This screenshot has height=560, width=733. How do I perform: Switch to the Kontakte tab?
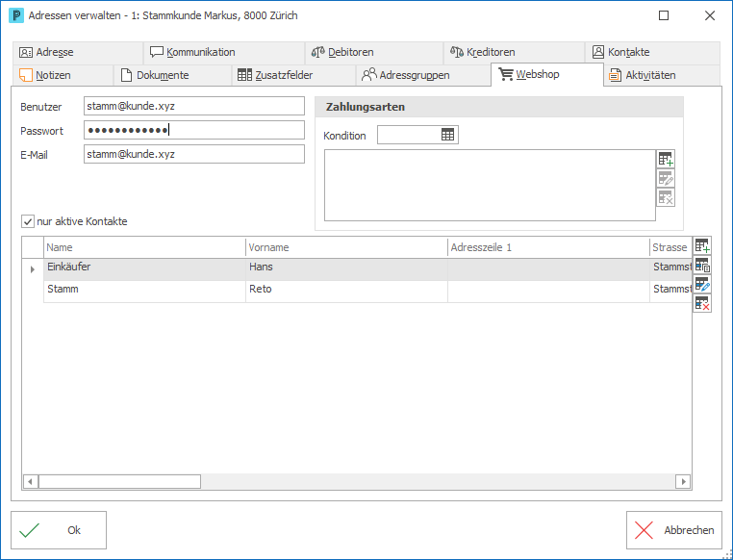pyautogui.click(x=652, y=52)
